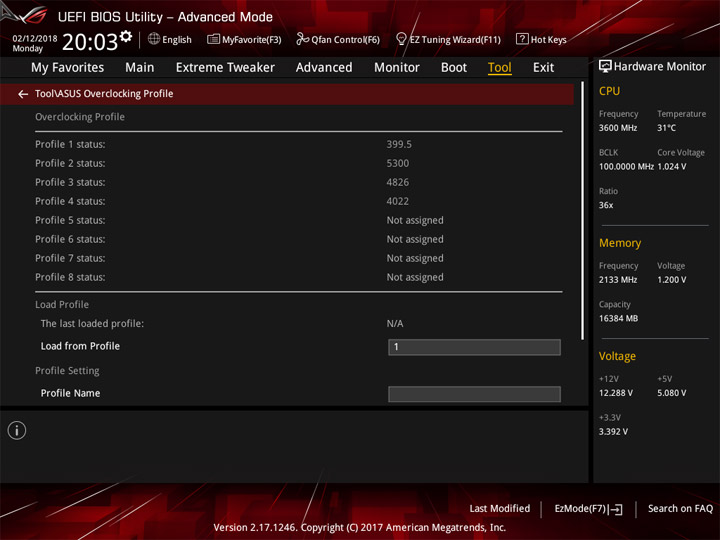Click the 5300 profile value
720x540 pixels.
pyautogui.click(x=398, y=163)
